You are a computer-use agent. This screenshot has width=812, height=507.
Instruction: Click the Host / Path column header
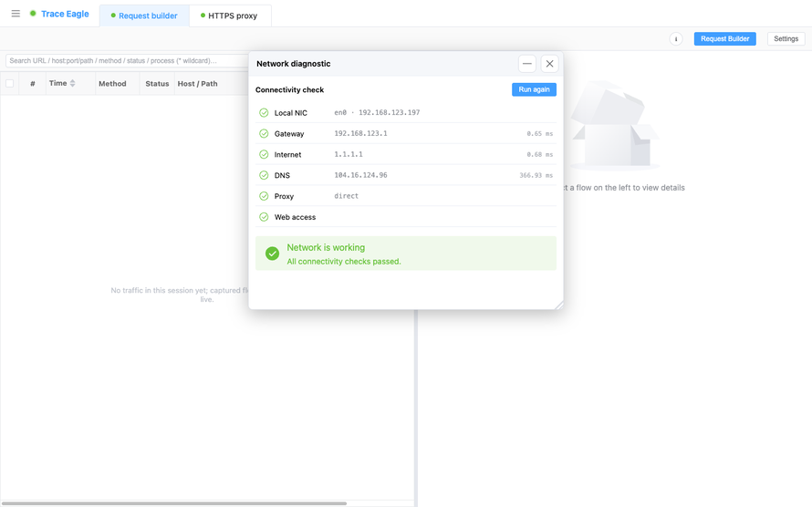pos(197,83)
